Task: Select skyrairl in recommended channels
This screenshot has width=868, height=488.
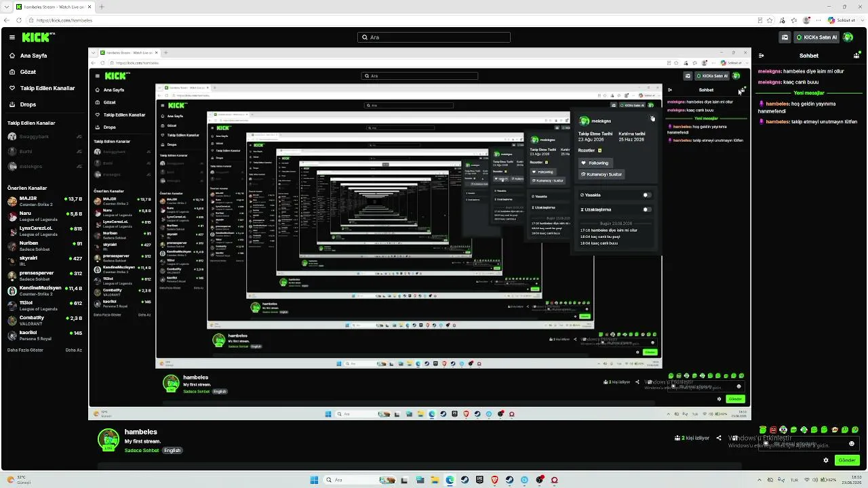Action: (x=45, y=261)
